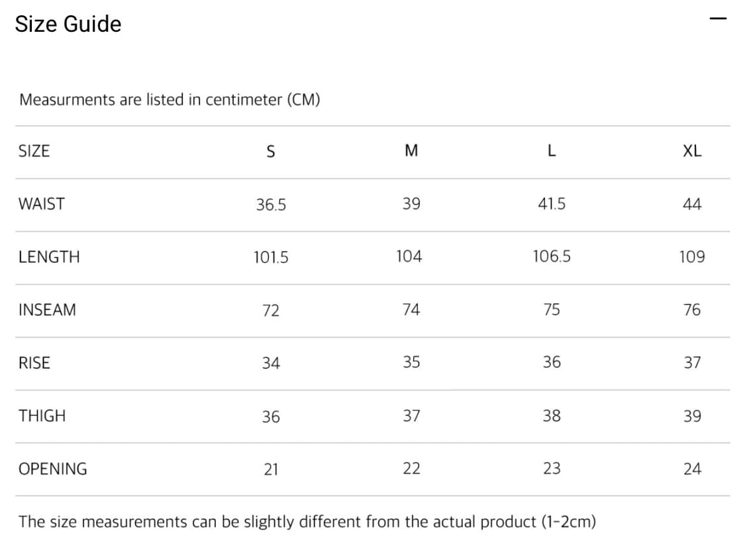Select the XL size column header
Image resolution: width=745 pixels, height=560 pixels.
(x=692, y=151)
